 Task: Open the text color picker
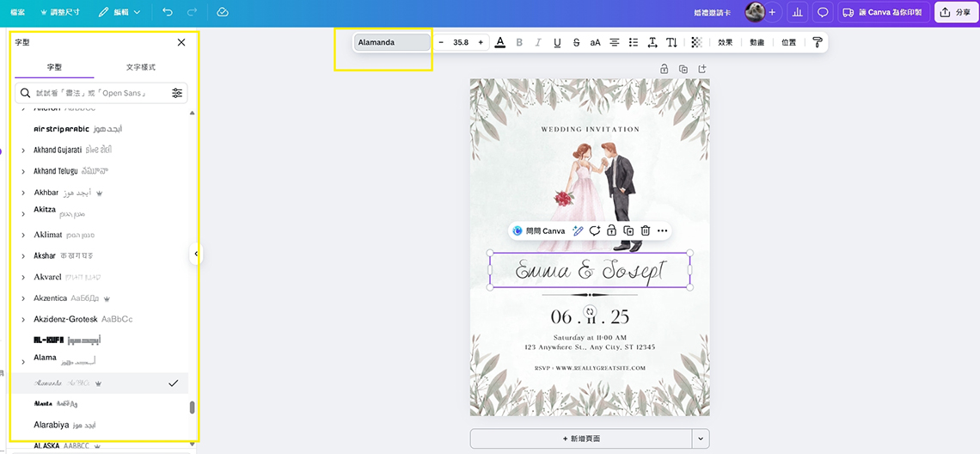pyautogui.click(x=500, y=42)
